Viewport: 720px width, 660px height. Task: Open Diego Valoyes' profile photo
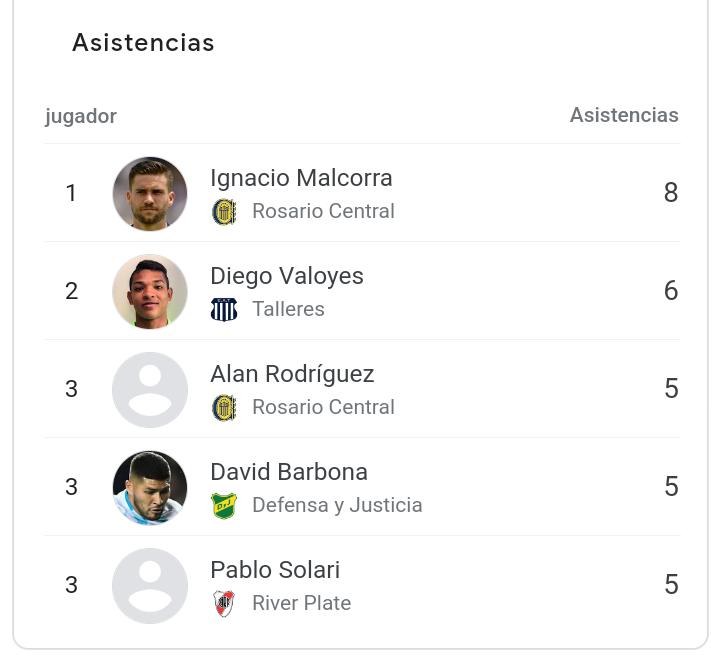(150, 292)
